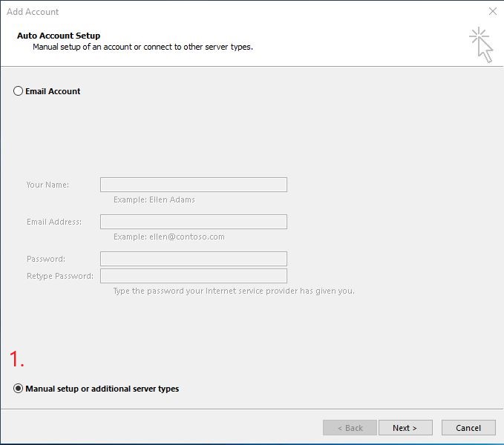Click the red step number 1 annotation
504x445 pixels.
point(17,359)
